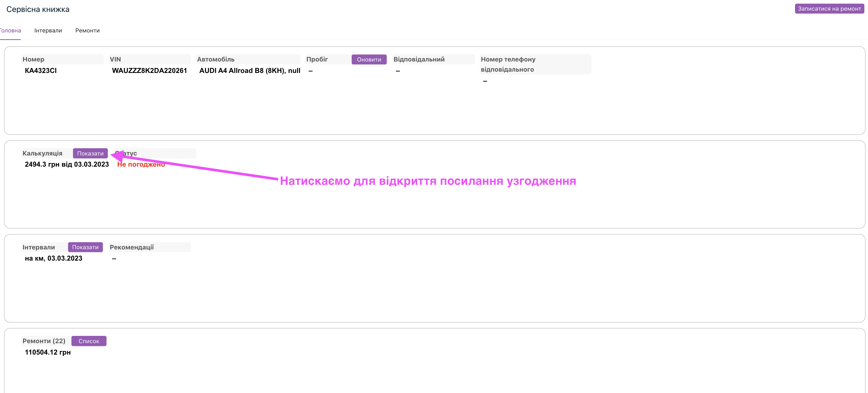Click the Ремонти (22) label

click(44, 341)
